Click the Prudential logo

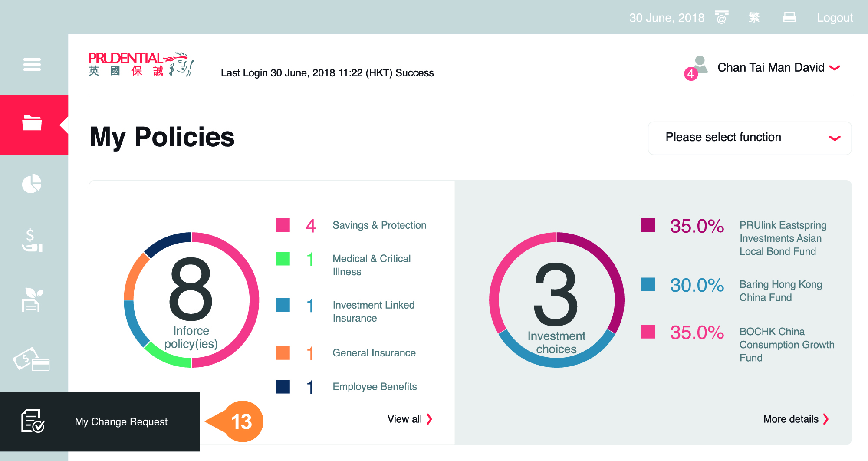tap(141, 64)
